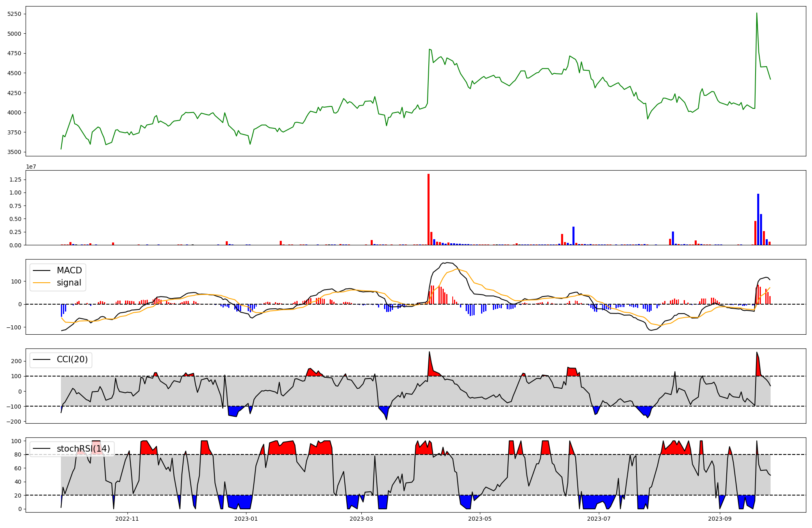
Task: Click the 2023-05 date axis label
Action: (x=480, y=519)
